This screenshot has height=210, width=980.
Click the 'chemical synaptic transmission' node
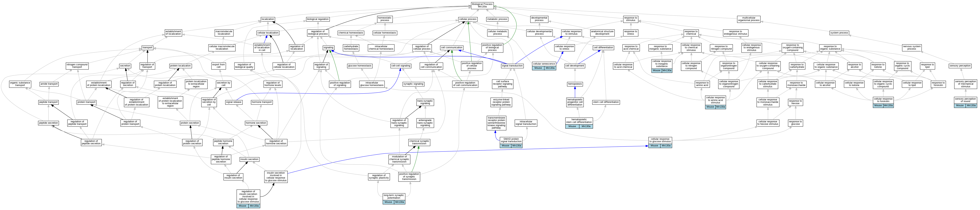[419, 142]
